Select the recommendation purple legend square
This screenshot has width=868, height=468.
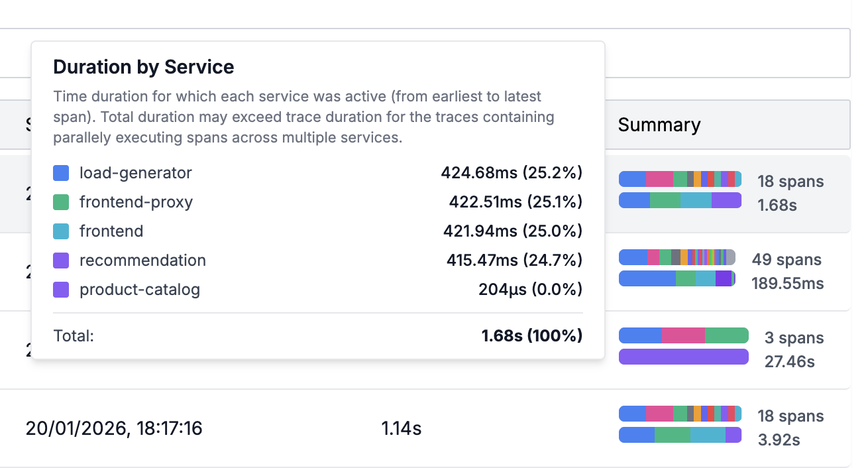60,260
